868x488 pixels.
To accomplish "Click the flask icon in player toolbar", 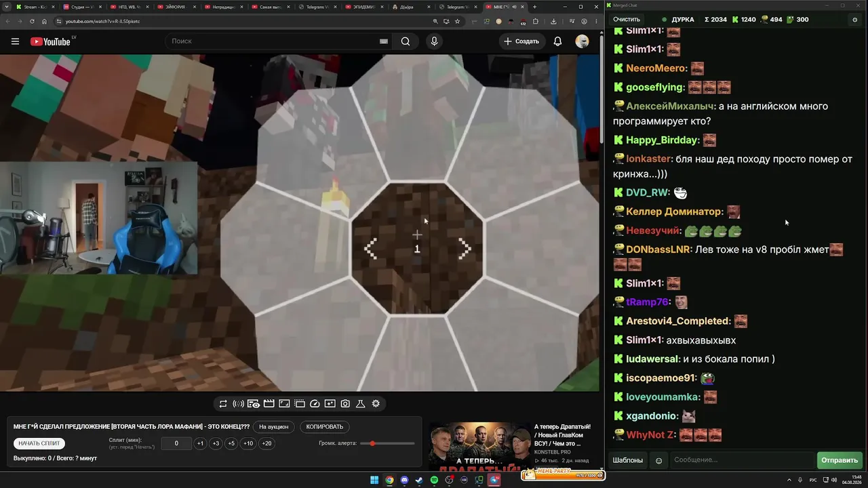I will tap(361, 404).
